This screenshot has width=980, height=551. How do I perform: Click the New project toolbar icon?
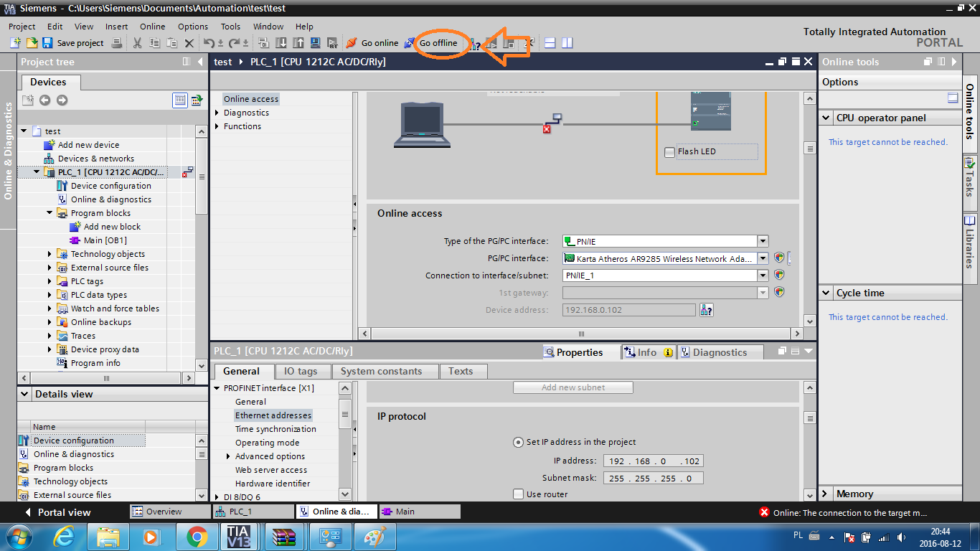15,43
